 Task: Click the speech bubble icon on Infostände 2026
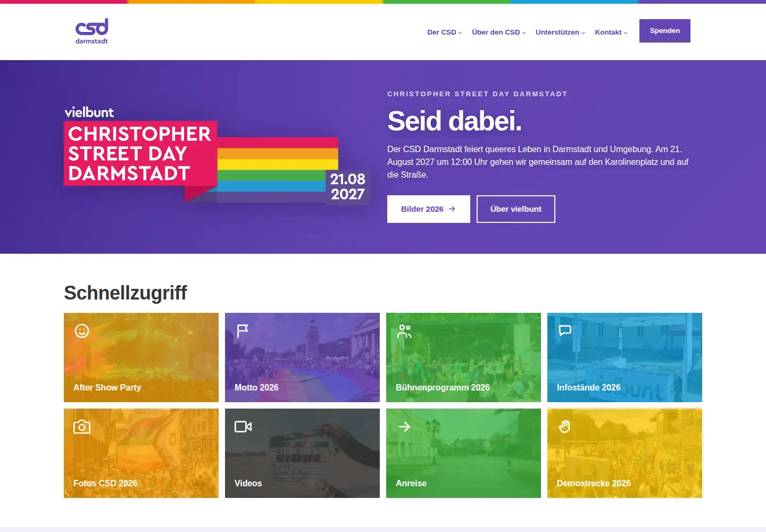point(565,330)
